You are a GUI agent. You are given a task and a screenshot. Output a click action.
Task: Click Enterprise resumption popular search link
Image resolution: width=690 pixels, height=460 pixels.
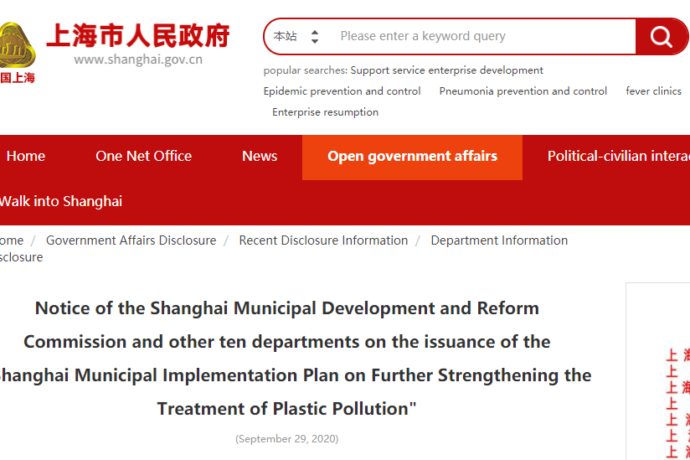tap(325, 112)
